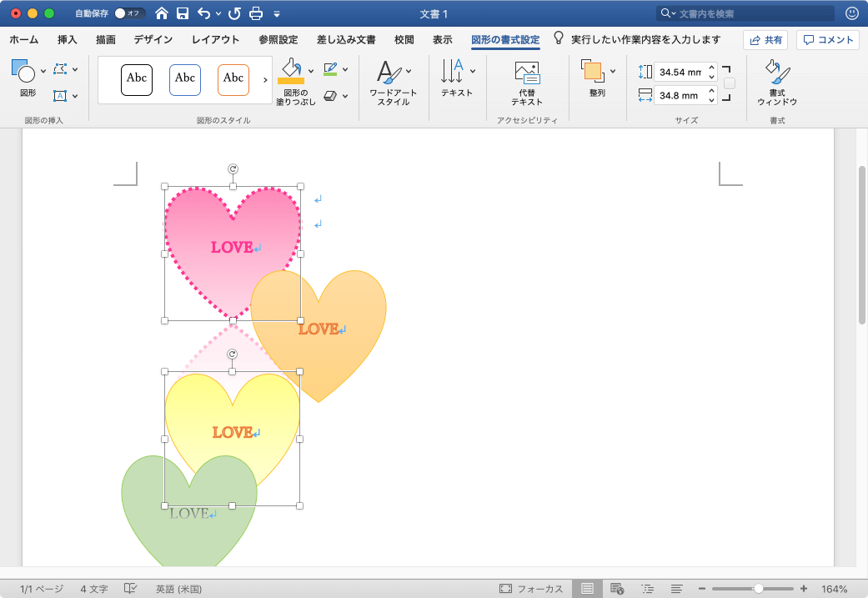Apply orange outline Abc style
The height and width of the screenshot is (598, 868).
tap(233, 80)
